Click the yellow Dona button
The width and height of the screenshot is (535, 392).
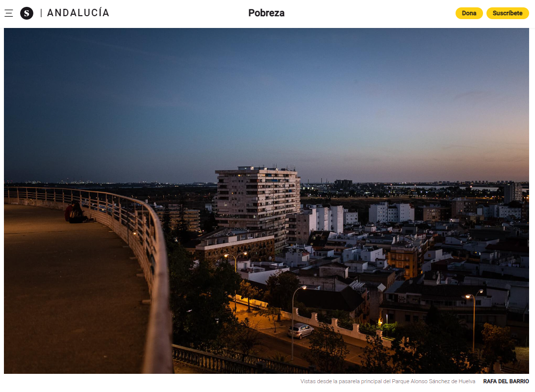pyautogui.click(x=469, y=13)
